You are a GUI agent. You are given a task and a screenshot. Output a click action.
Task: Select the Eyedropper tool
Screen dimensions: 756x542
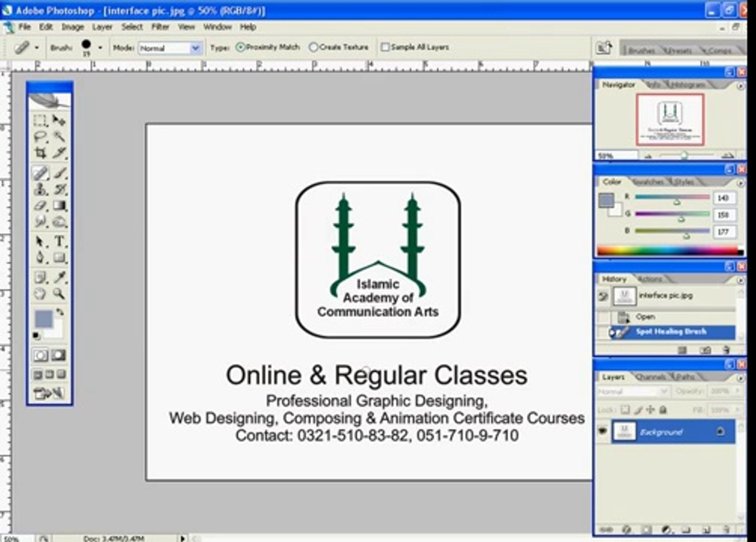click(59, 277)
